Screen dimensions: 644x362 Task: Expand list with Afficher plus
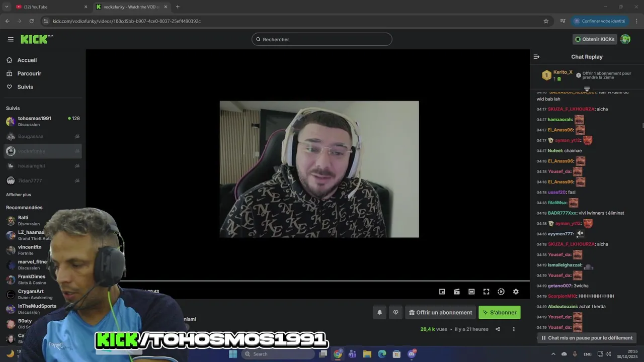click(19, 195)
